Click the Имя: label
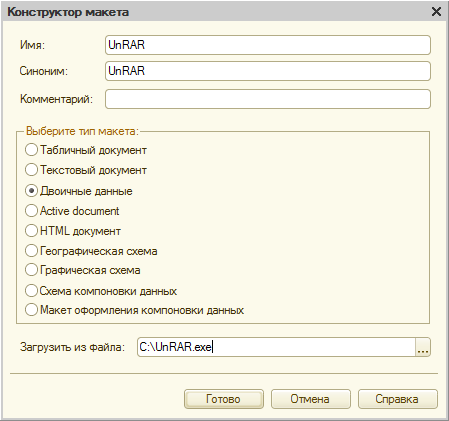Viewport: 449px width, 421px height. pyautogui.click(x=32, y=45)
